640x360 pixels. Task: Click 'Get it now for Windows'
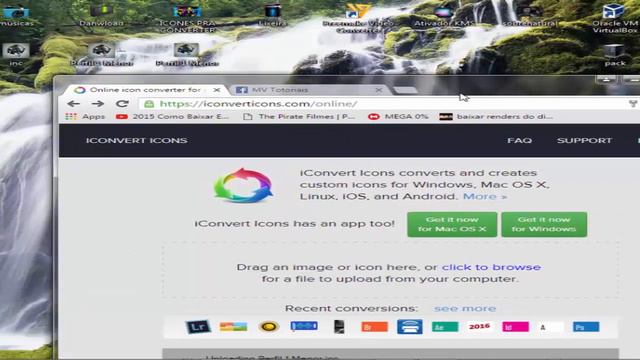544,224
